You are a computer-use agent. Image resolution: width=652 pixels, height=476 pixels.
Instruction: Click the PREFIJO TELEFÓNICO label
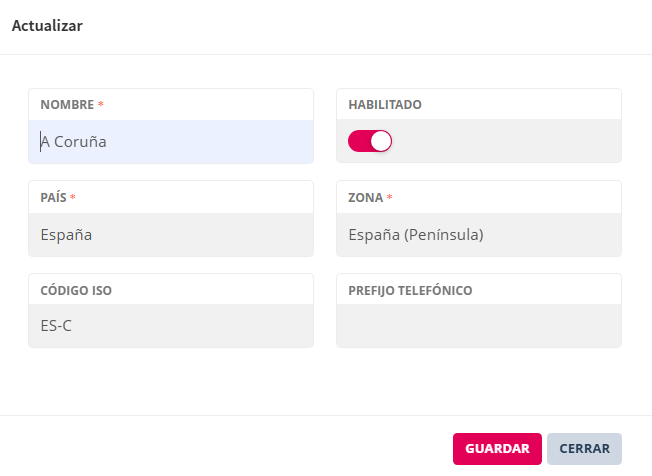coord(410,291)
